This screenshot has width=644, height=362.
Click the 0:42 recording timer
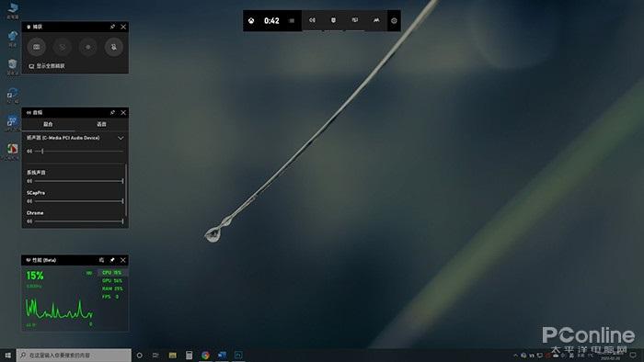tap(271, 21)
